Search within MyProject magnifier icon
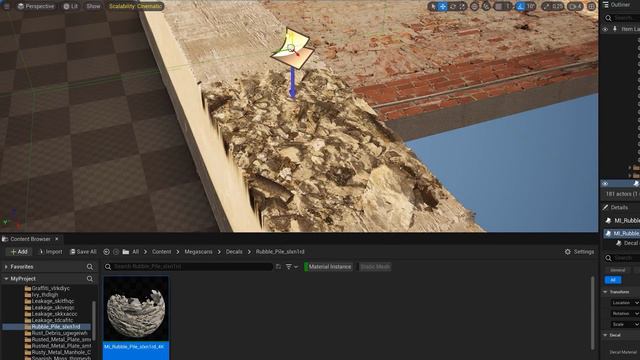Image resolution: width=640 pixels, height=360 pixels. click(89, 279)
